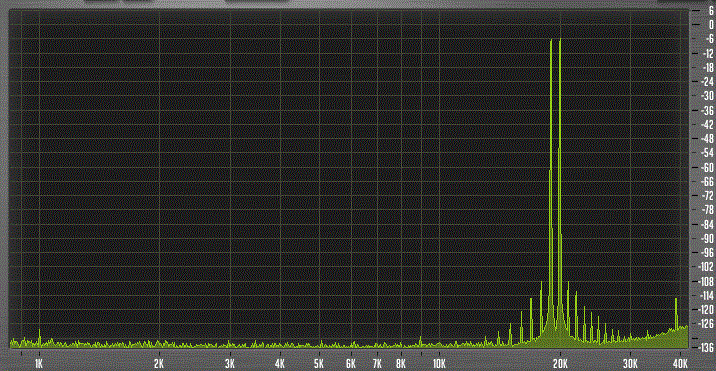Click the small spike near 40K
Screen dimensions: 716x371
click(x=676, y=315)
